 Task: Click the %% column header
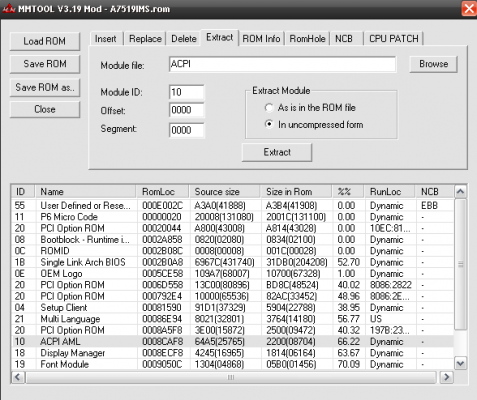pos(348,192)
